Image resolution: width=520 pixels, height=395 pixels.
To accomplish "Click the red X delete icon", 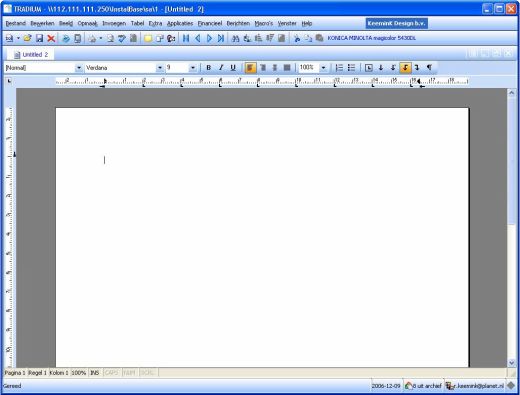I will click(51, 38).
